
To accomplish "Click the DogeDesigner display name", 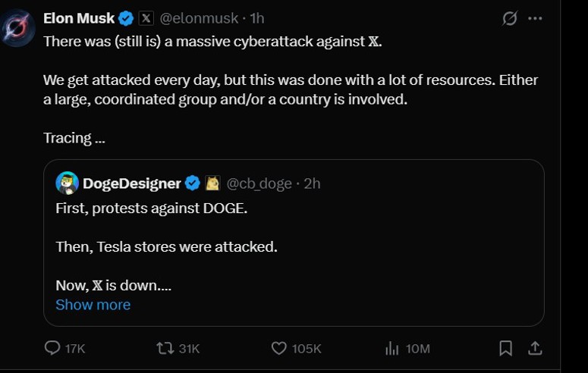I will (132, 183).
